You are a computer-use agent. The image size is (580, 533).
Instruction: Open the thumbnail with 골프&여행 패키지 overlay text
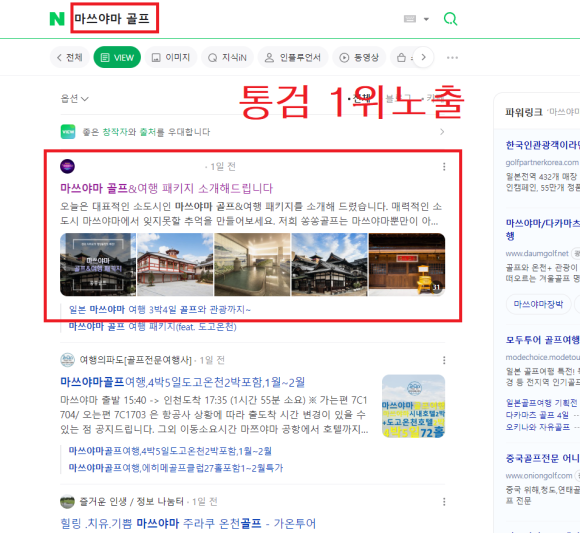point(98,264)
